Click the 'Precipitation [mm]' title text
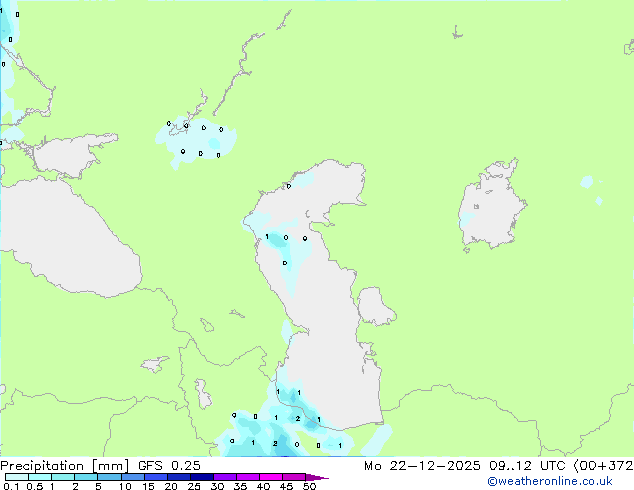634x490 pixels. (64, 466)
